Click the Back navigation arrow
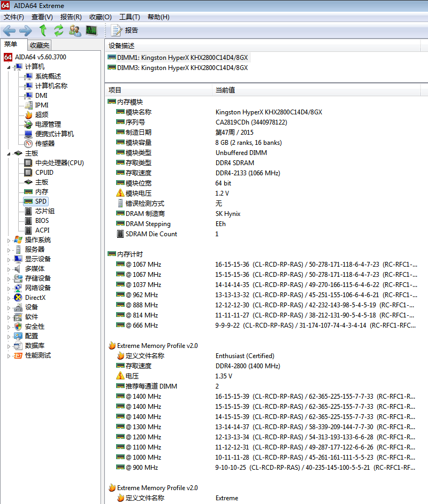The width and height of the screenshot is (428, 504). [x=9, y=30]
